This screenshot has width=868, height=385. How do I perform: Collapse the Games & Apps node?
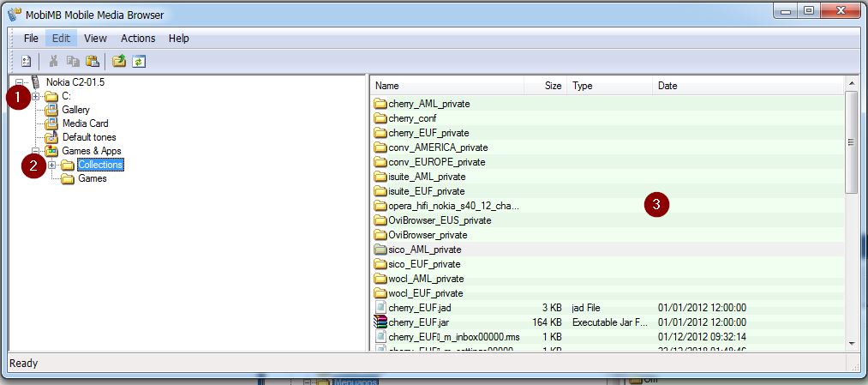[36, 151]
